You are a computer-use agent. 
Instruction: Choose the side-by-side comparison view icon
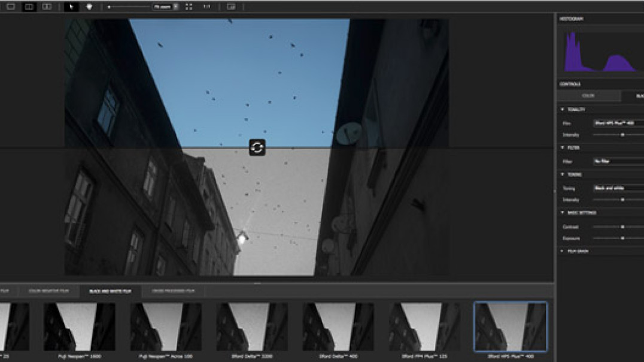[x=47, y=7]
